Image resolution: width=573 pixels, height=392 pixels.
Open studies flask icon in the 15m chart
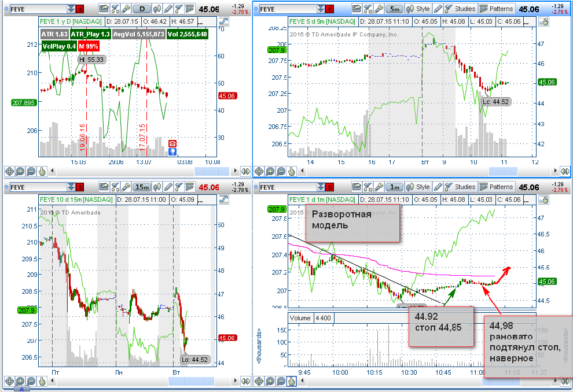(179, 187)
